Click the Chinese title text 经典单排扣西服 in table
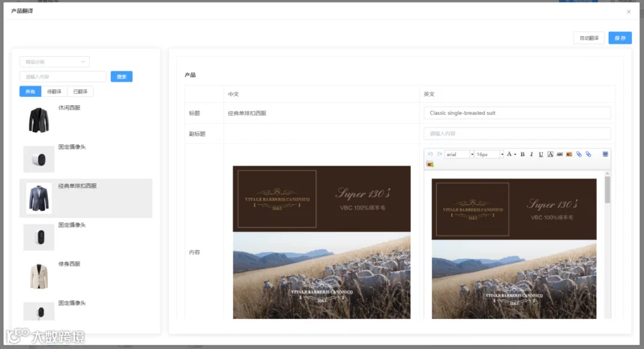The height and width of the screenshot is (349, 644). coord(247,113)
